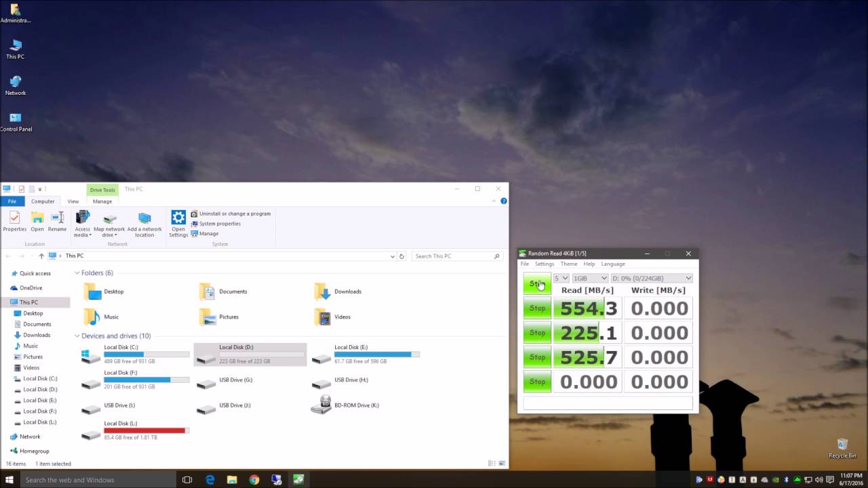Open Access media dropdown
Image resolution: width=868 pixels, height=488 pixels.
83,224
